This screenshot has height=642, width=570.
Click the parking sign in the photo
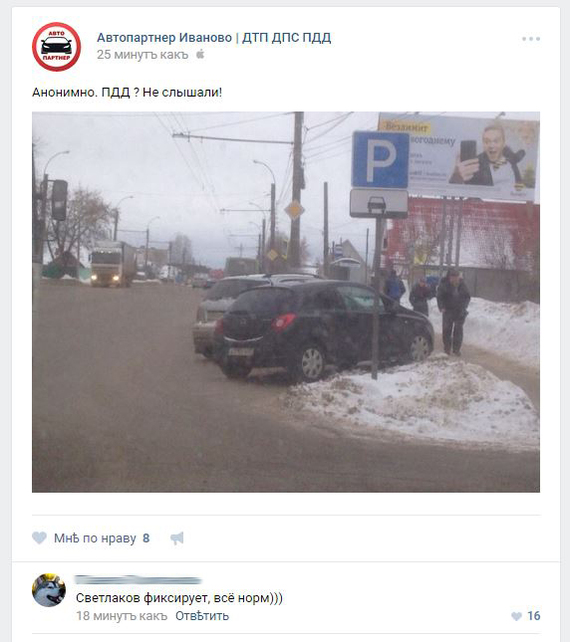[380, 160]
